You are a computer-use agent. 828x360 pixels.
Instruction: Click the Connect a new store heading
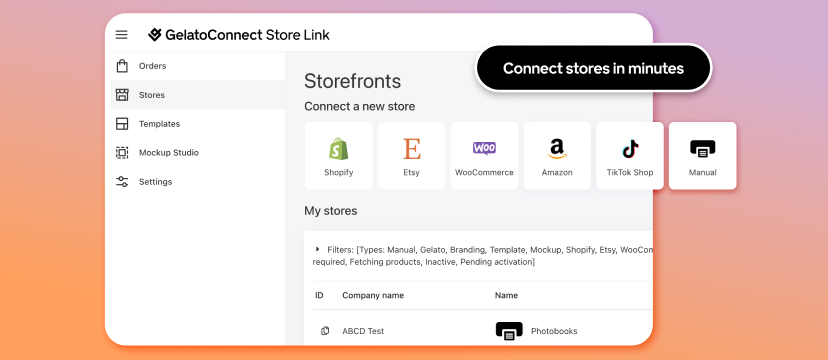pos(360,107)
